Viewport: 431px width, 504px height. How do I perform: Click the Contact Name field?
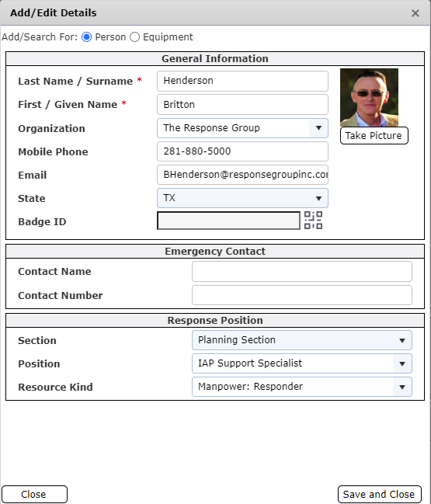coord(302,271)
